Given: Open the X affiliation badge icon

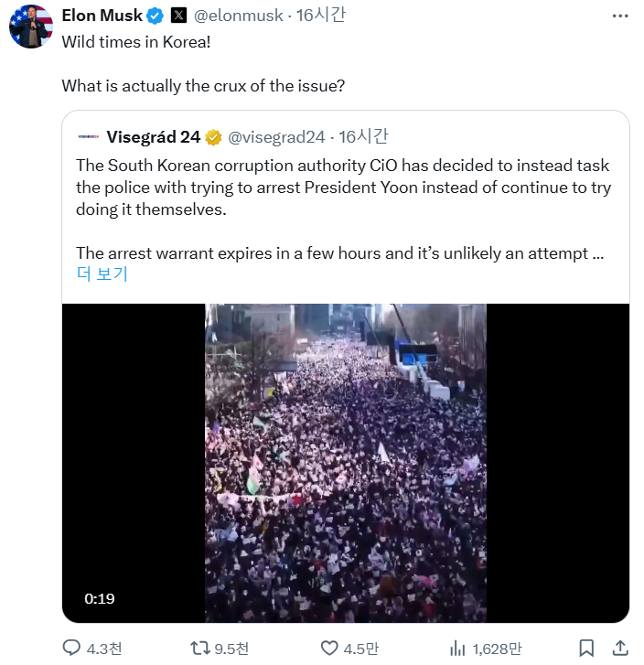Looking at the screenshot, I should 179,15.
